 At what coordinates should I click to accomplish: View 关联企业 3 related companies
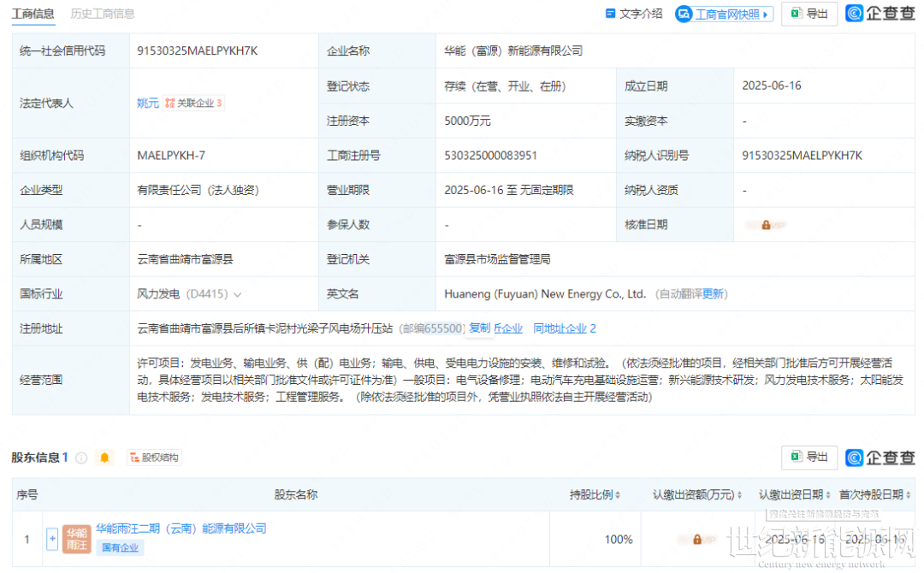click(x=193, y=103)
